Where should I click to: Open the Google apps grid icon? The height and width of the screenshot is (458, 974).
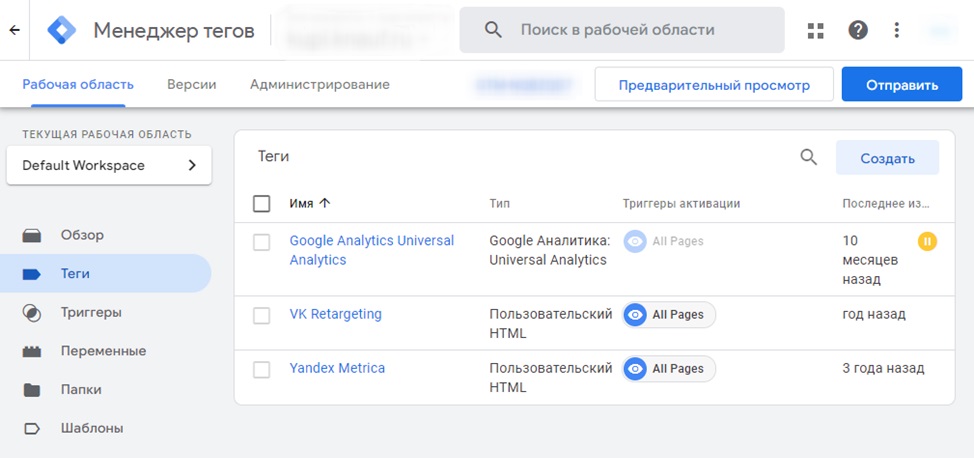pos(815,30)
